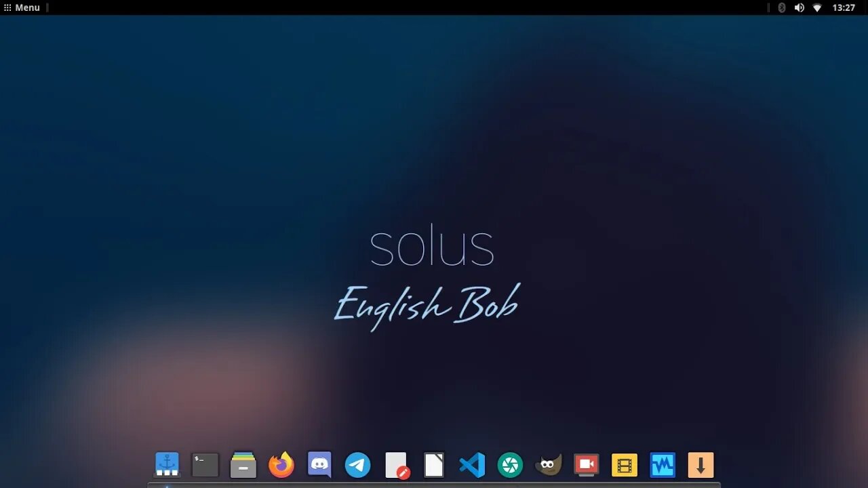Screen dimensions: 868x488
Task: Open the yellow film strip video editor
Action: 625,465
